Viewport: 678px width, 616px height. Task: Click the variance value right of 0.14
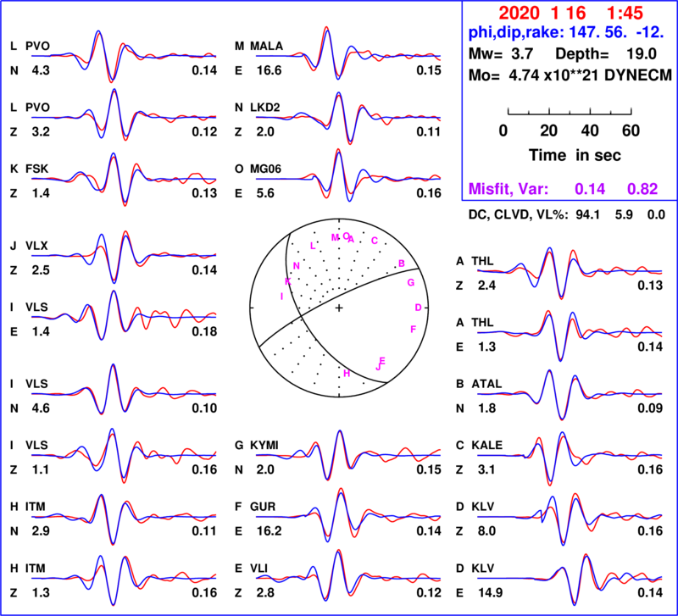click(x=642, y=189)
